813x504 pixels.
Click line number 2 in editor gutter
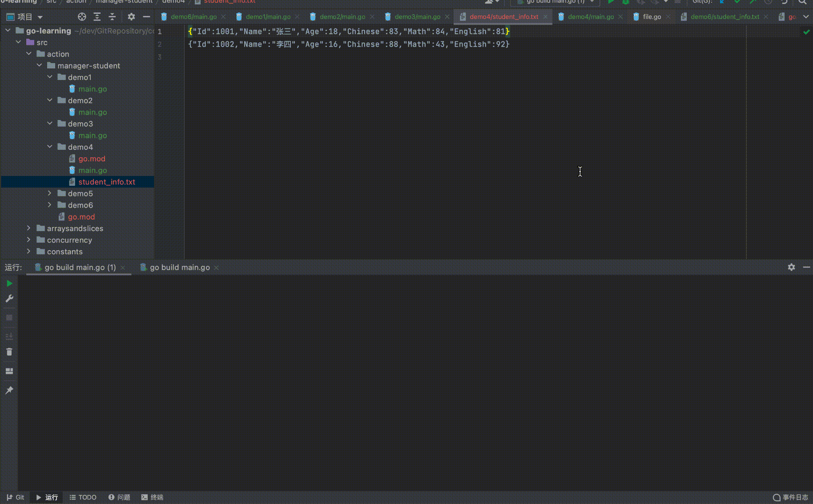(x=160, y=44)
